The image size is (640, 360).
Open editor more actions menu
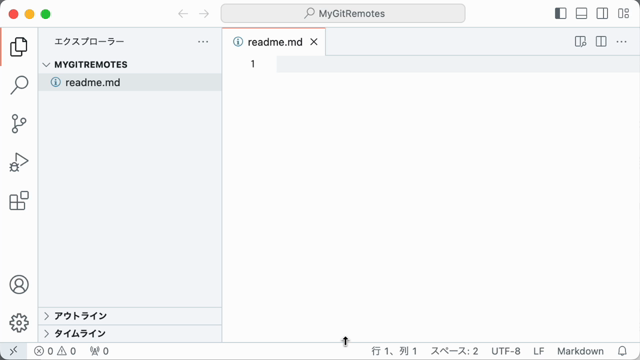coord(621,42)
